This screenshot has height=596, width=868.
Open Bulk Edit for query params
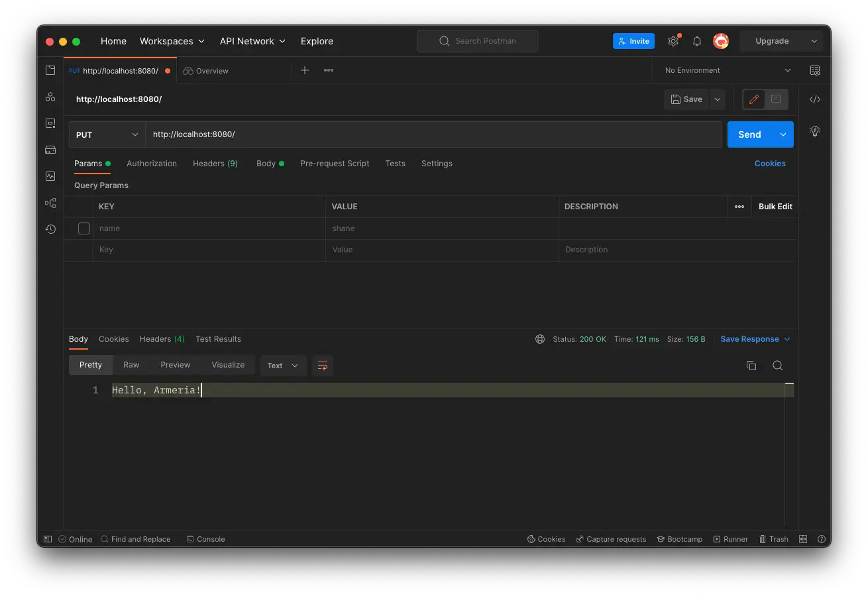[775, 207]
